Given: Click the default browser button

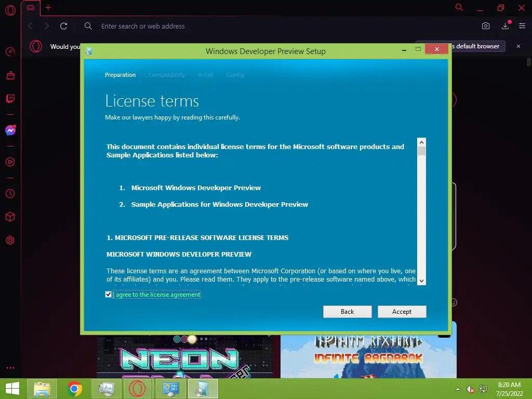Looking at the screenshot, I should point(478,46).
